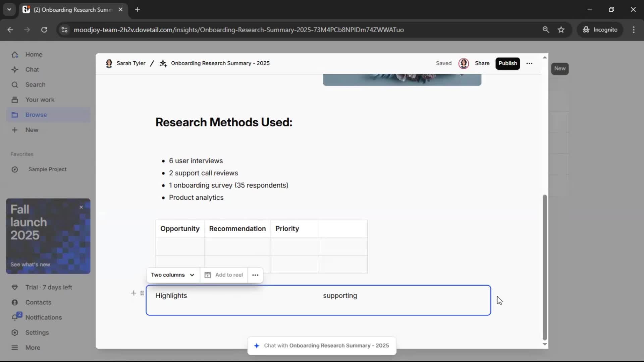Click the Publish button
The image size is (644, 362).
click(507, 63)
